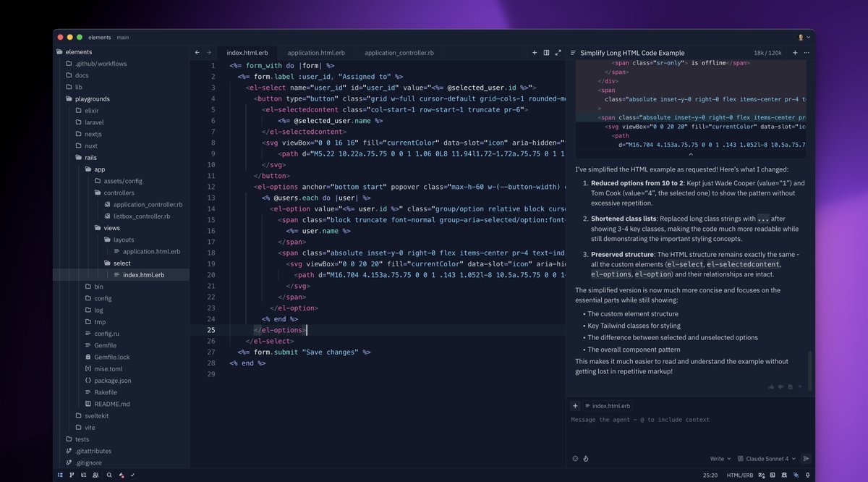The height and width of the screenshot is (482, 868).
Task: Toggle the agent panel sparkle icon
Action: point(796,475)
